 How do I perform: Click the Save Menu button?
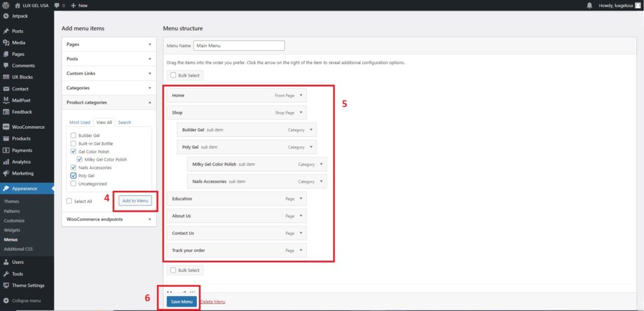click(182, 302)
